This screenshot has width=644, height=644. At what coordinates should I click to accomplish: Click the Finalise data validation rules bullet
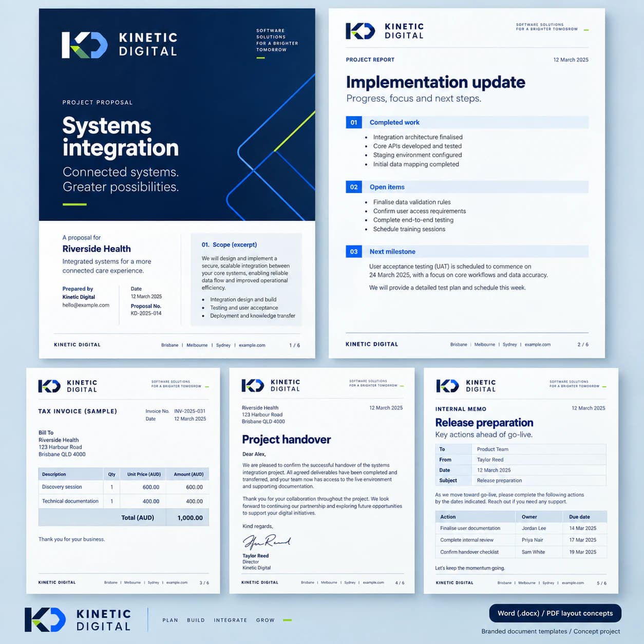(412, 202)
